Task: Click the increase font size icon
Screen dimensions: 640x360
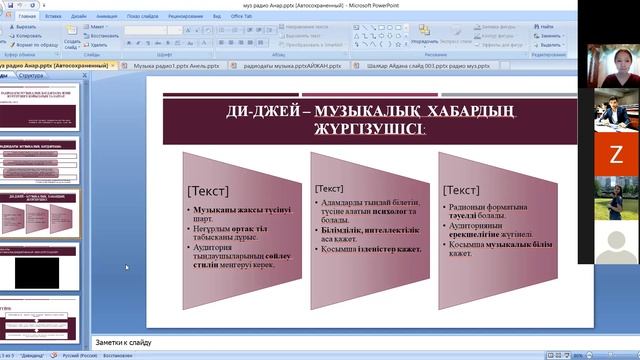Action: point(188,30)
